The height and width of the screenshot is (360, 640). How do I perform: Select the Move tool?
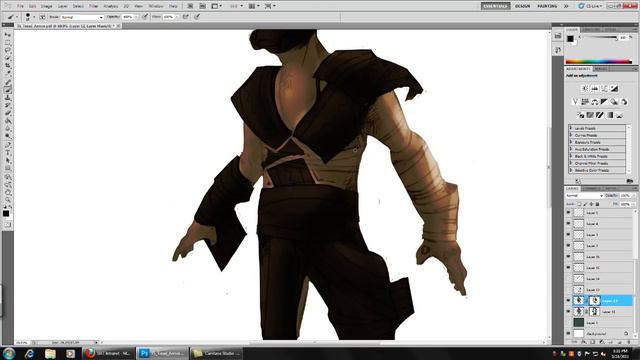click(8, 35)
